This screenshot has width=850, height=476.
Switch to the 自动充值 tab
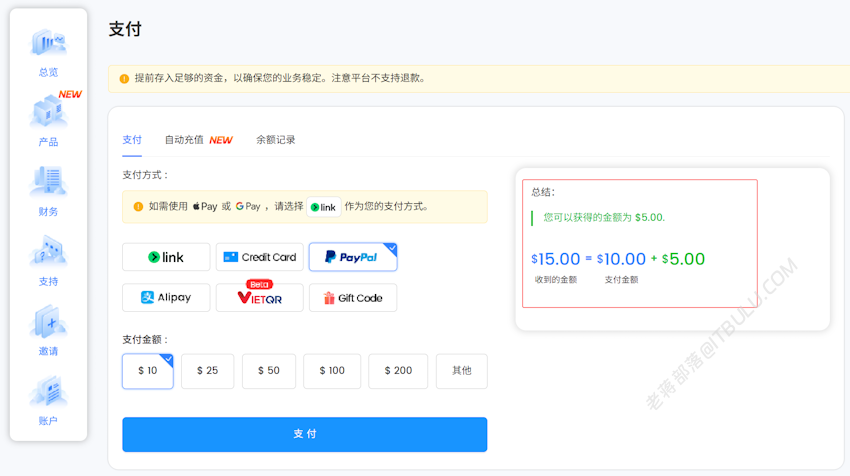click(184, 140)
